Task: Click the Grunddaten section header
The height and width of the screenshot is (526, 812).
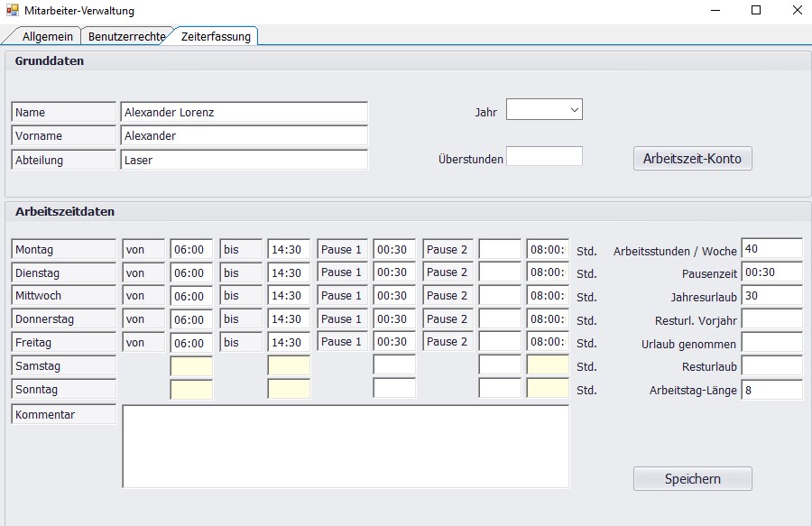Action: click(50, 60)
